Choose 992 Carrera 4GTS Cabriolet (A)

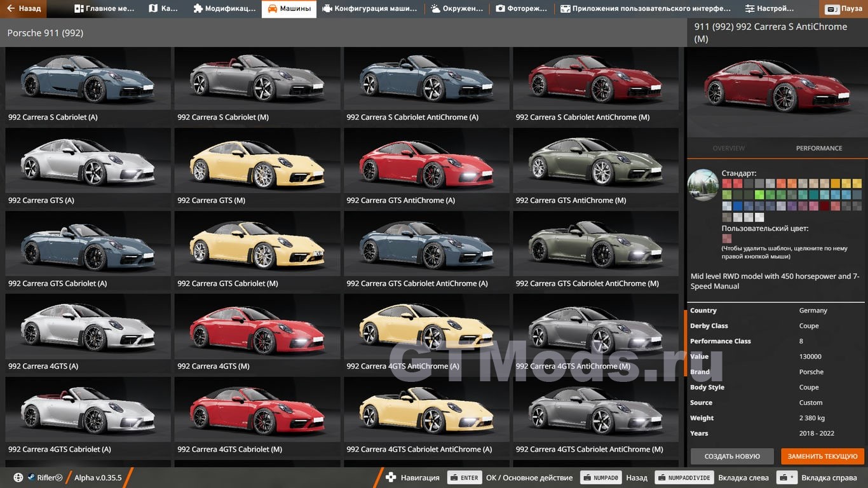(x=88, y=417)
